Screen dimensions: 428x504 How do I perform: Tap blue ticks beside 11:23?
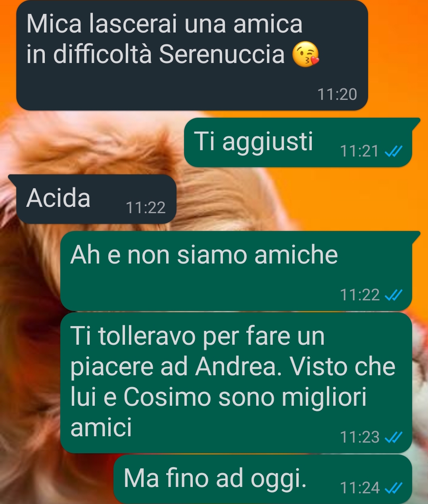click(x=394, y=437)
